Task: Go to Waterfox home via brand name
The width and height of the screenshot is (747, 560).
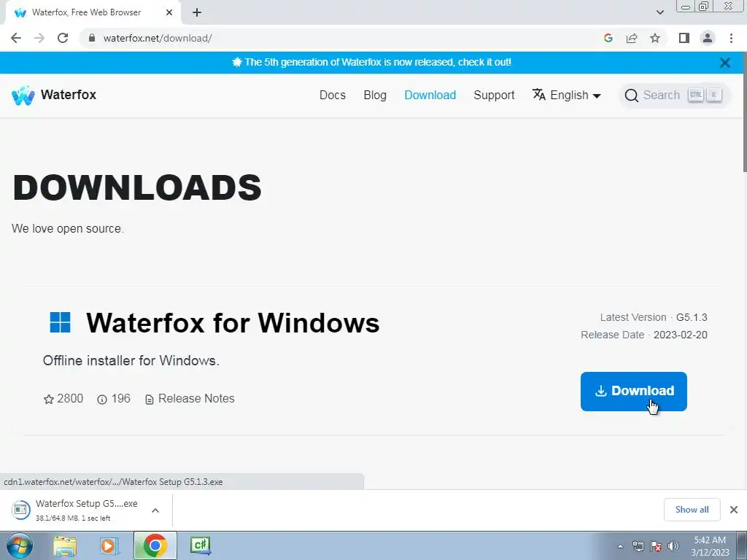Action: 69,95
